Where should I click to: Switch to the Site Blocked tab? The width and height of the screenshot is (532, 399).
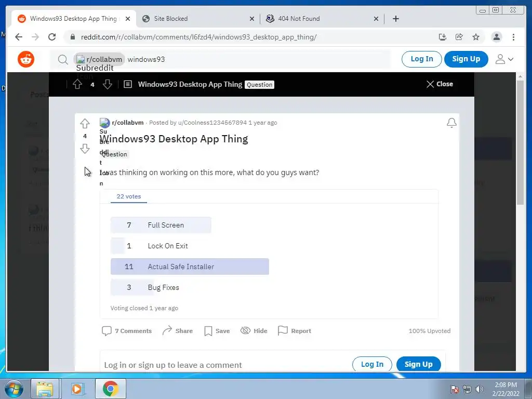tap(198, 19)
